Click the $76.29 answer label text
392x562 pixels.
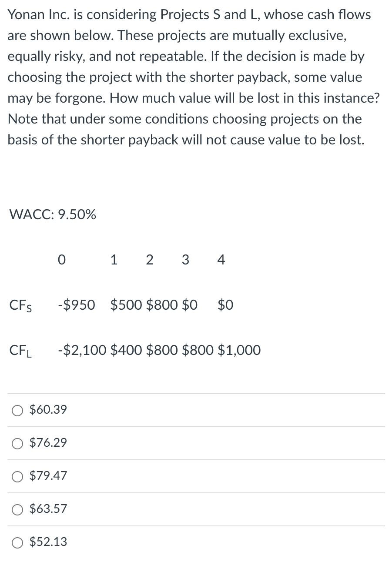48,443
